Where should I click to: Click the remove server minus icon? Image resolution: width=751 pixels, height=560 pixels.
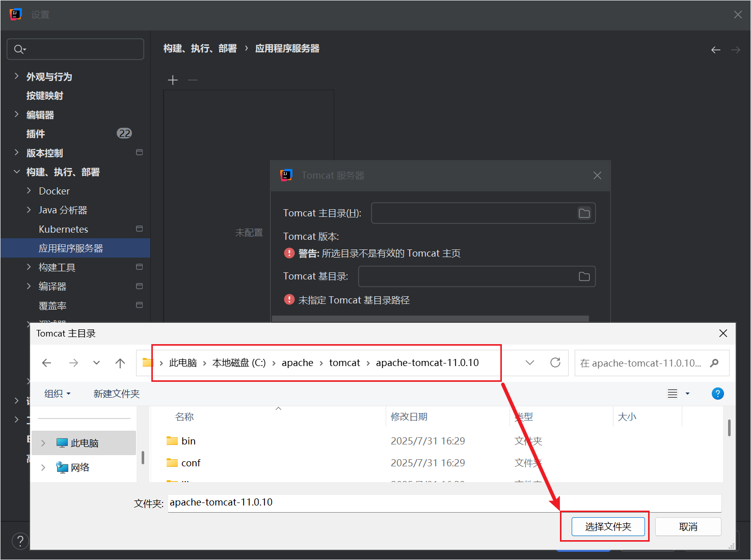(193, 80)
